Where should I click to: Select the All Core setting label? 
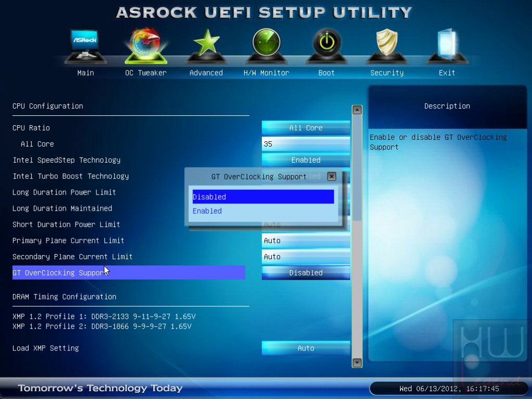coord(38,144)
